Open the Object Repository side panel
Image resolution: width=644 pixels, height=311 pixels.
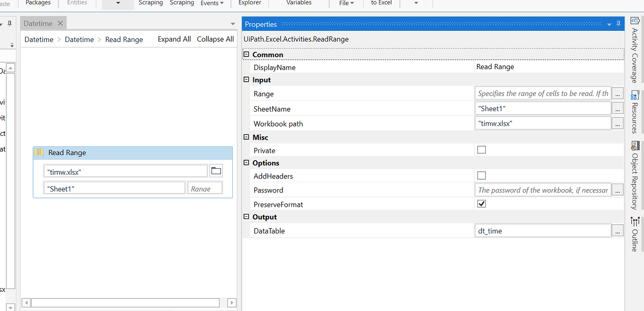pos(635,176)
